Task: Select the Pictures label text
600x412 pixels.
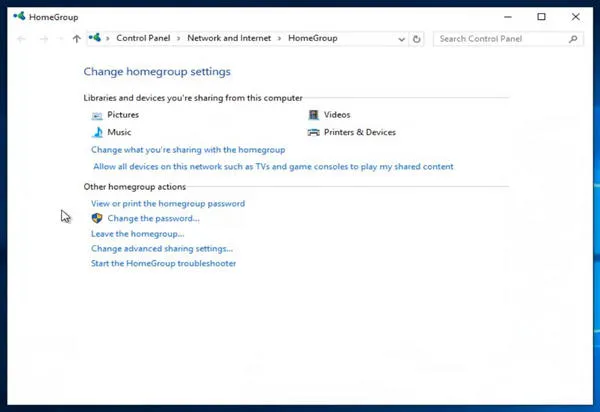Action: [x=123, y=115]
